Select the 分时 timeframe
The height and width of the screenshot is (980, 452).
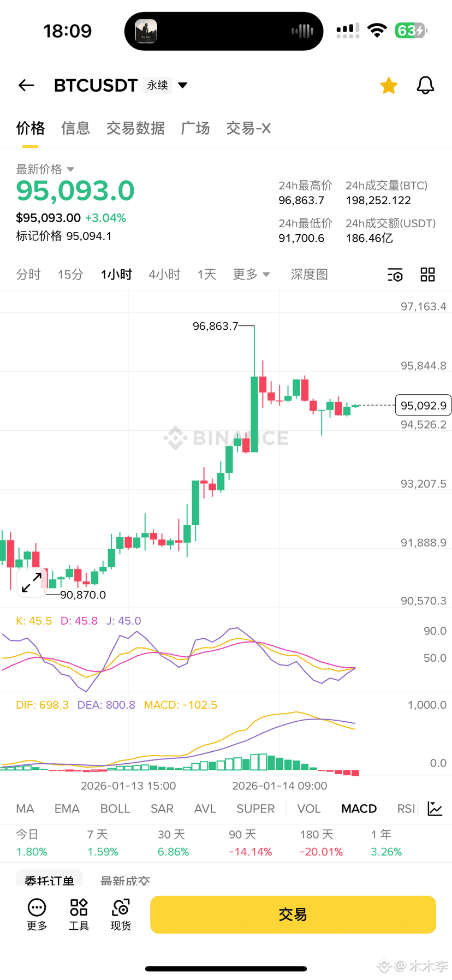[28, 274]
